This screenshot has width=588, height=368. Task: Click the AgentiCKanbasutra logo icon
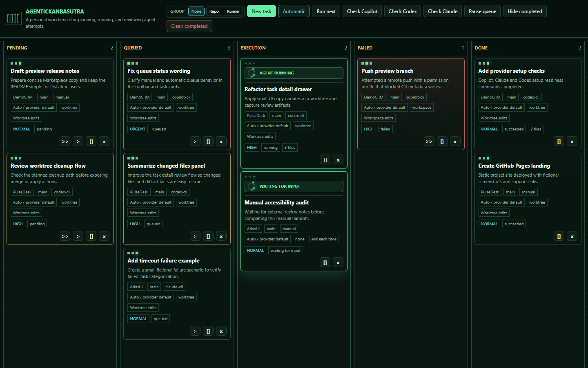13,18
